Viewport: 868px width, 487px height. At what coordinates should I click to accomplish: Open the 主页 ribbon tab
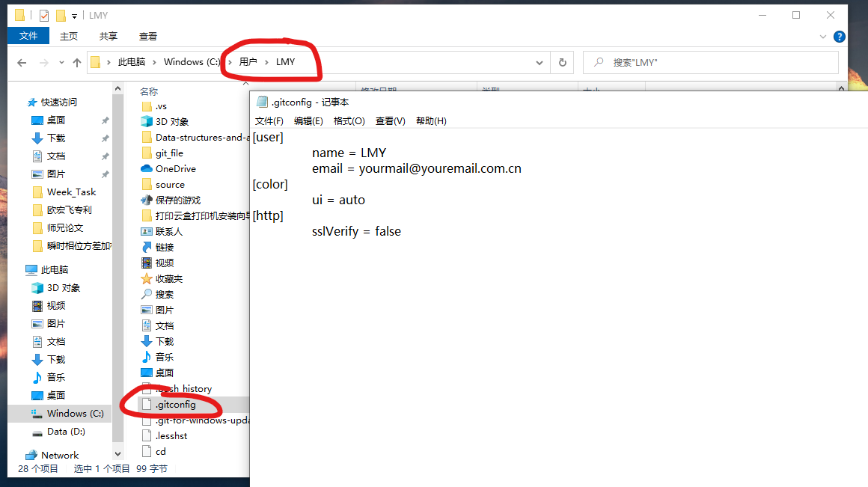click(69, 36)
